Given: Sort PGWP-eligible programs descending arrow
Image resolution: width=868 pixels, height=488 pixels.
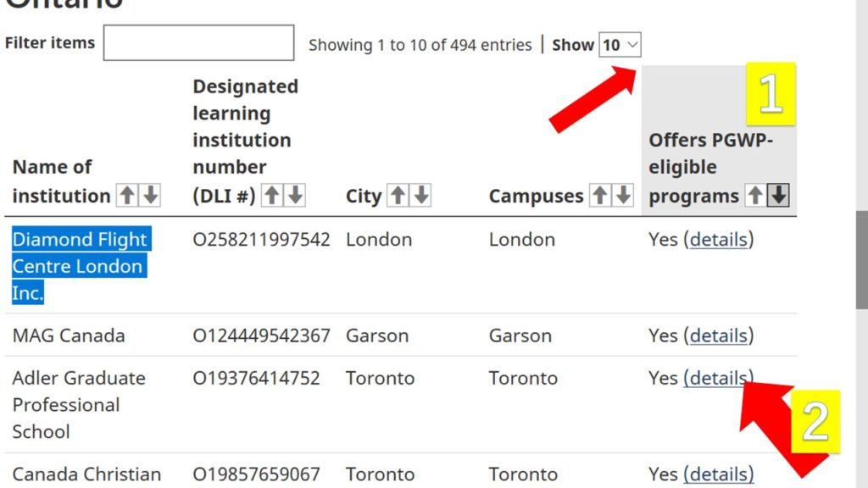Looking at the screenshot, I should click(x=778, y=196).
